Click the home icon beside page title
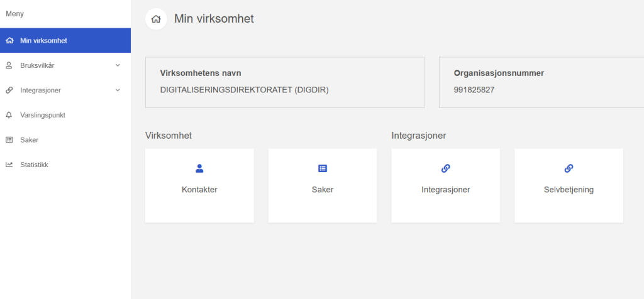Image resolution: width=644 pixels, height=299 pixels. [x=156, y=19]
